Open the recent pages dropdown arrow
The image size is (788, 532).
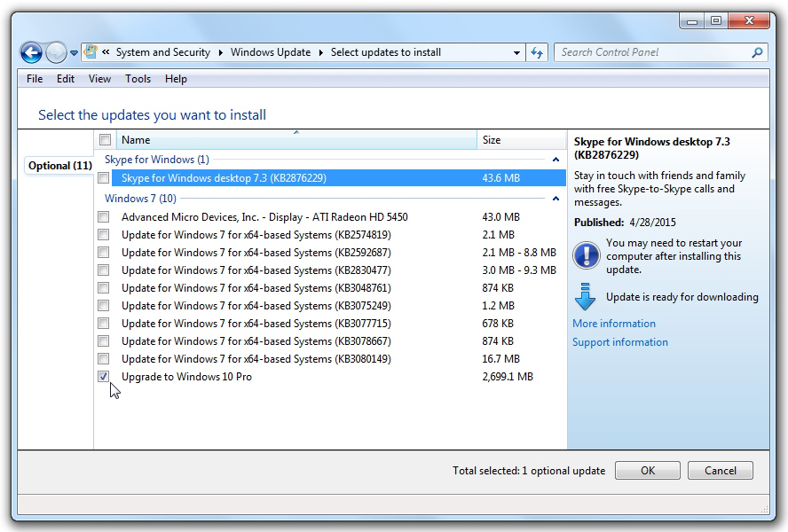(74, 52)
